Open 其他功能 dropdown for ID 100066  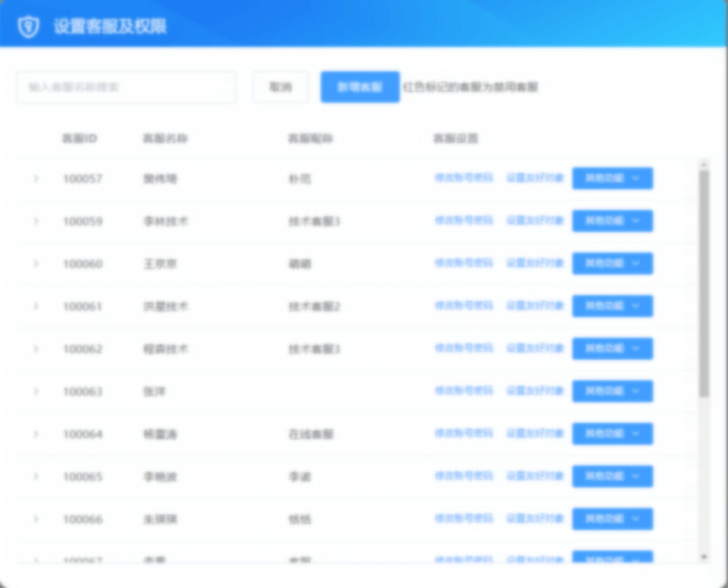click(x=612, y=519)
